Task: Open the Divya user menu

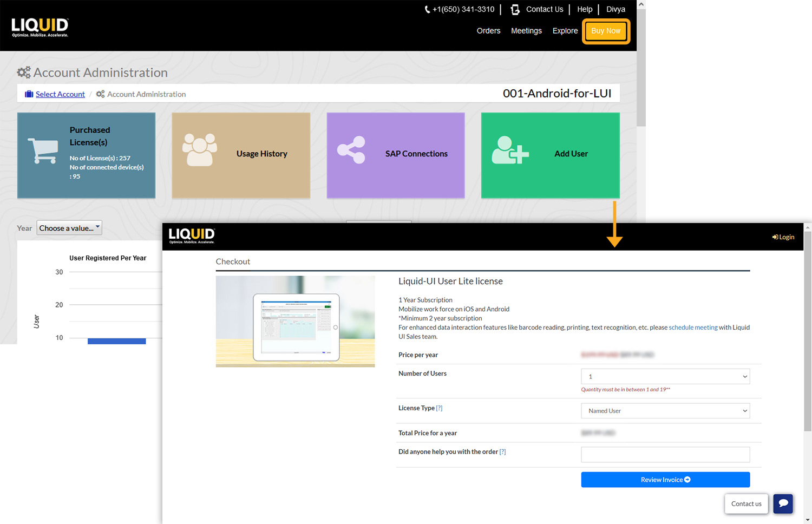Action: click(615, 9)
